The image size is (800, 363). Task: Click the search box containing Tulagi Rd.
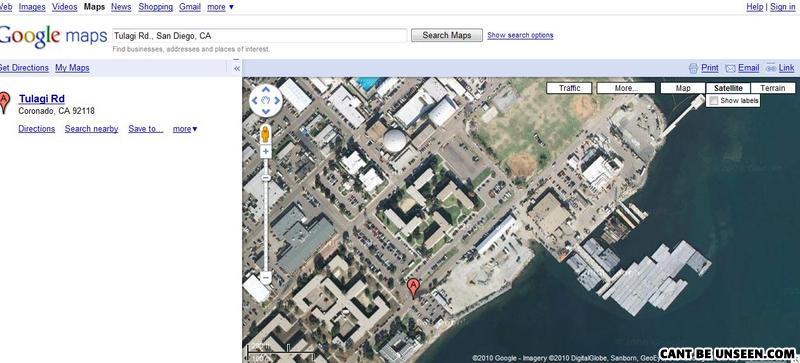tap(260, 36)
